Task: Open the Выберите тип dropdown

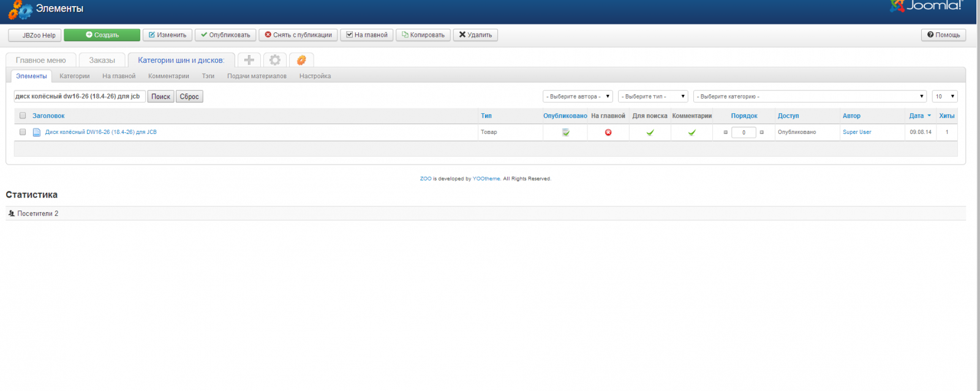Action: (653, 97)
